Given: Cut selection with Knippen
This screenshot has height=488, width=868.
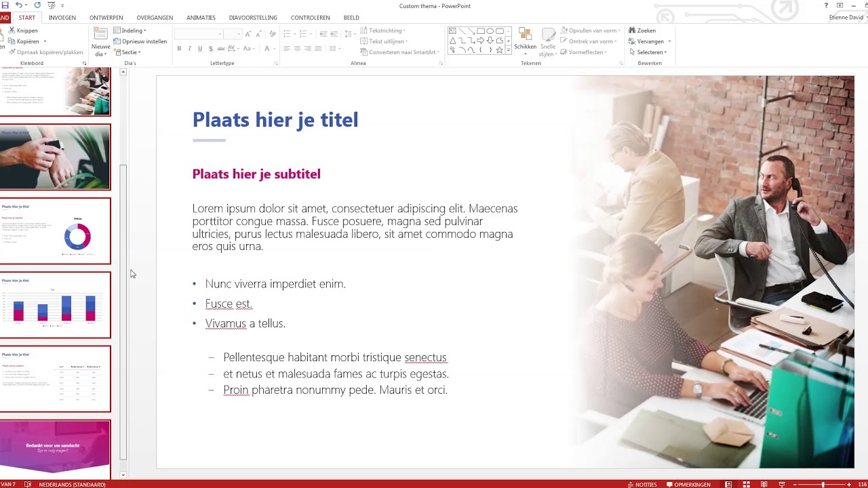Looking at the screenshot, I should [x=23, y=30].
